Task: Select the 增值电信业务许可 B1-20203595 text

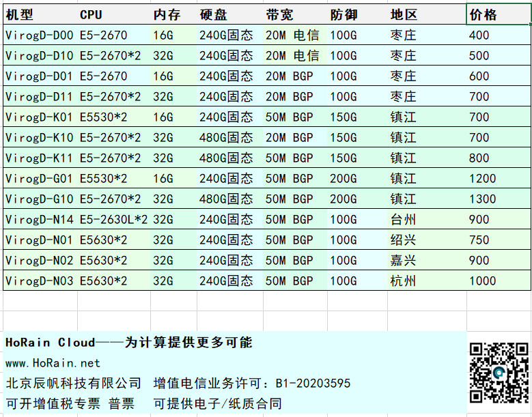Action: (x=251, y=384)
